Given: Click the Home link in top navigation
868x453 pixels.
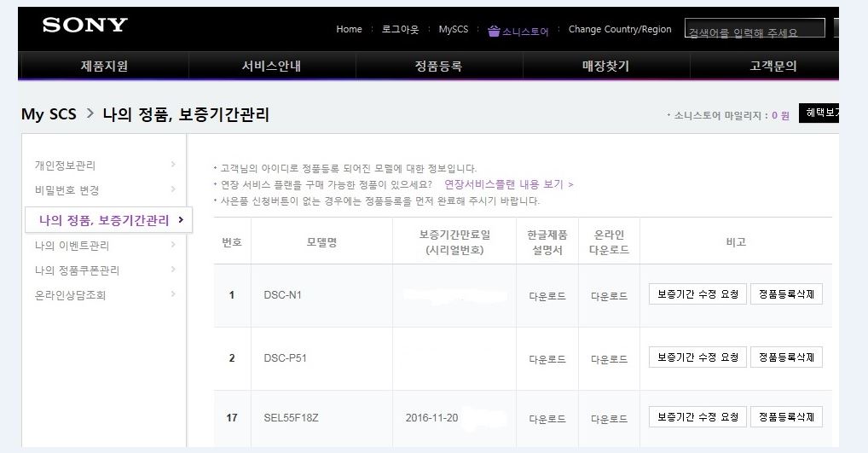Looking at the screenshot, I should [x=349, y=29].
